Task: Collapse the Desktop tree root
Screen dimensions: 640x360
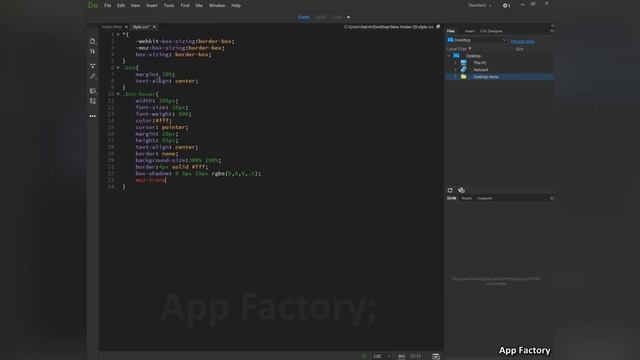Action: point(449,56)
